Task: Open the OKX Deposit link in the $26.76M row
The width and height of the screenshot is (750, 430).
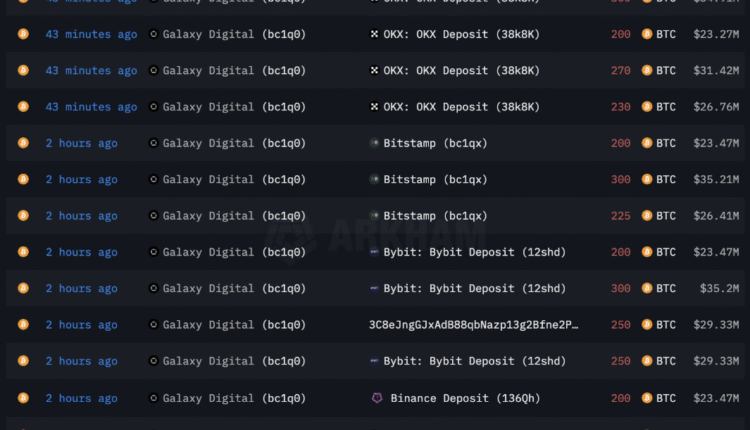Action: (x=461, y=107)
